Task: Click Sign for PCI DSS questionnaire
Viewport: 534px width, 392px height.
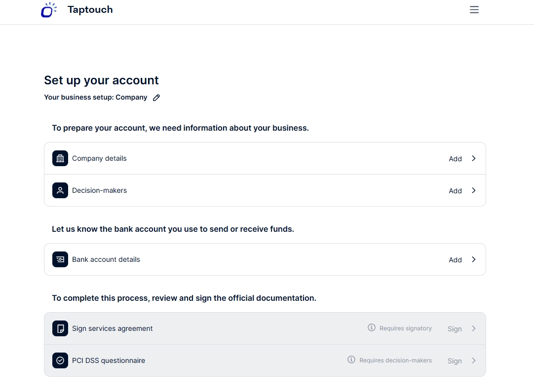Action: point(455,361)
